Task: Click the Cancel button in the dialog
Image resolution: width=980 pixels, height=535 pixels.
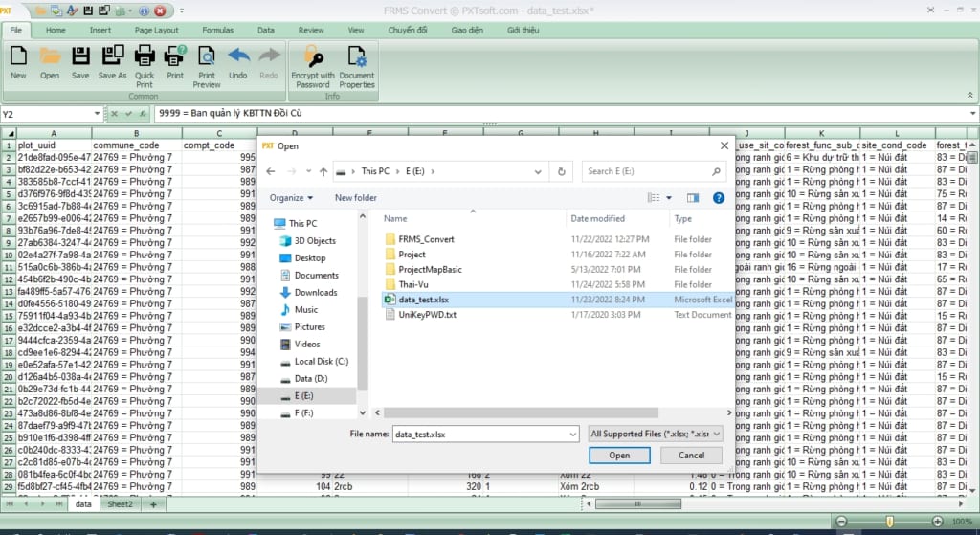Action: click(691, 455)
